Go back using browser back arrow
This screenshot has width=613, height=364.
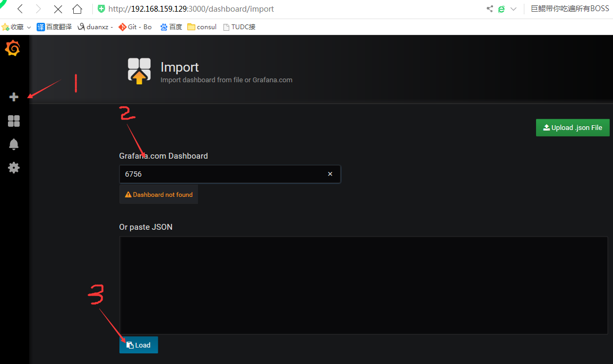[x=20, y=8]
